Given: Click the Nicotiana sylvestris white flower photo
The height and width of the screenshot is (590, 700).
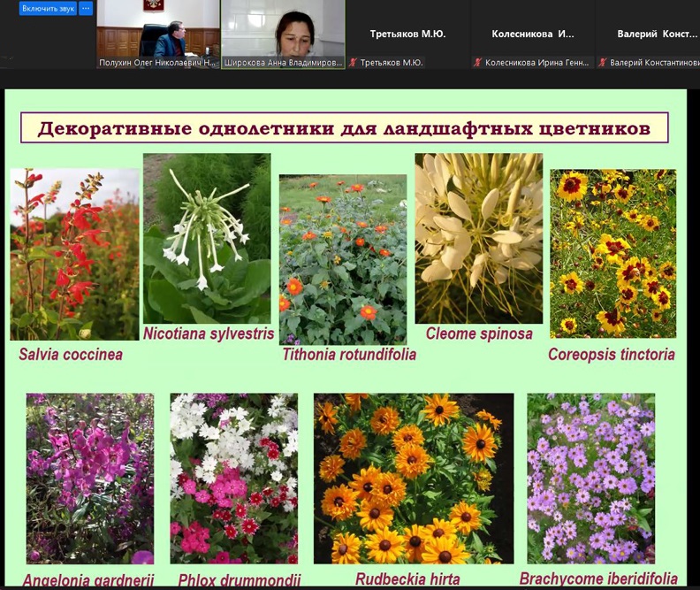Looking at the screenshot, I should 207,239.
